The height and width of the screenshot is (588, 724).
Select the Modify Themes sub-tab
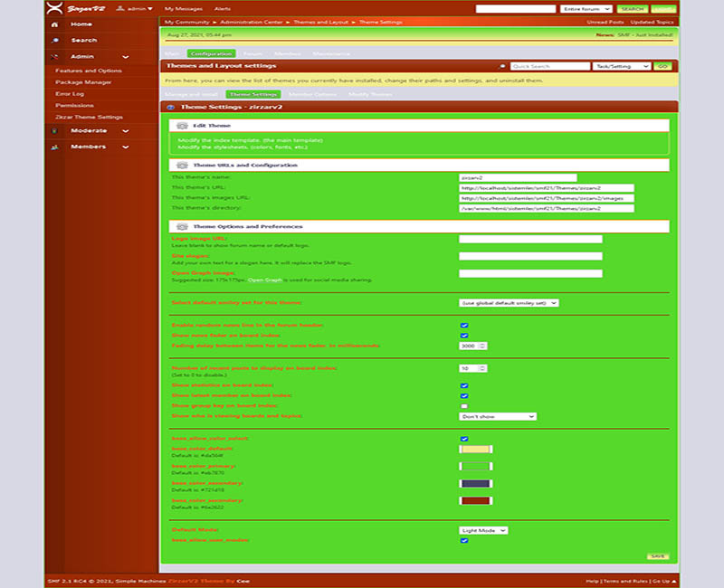(370, 94)
